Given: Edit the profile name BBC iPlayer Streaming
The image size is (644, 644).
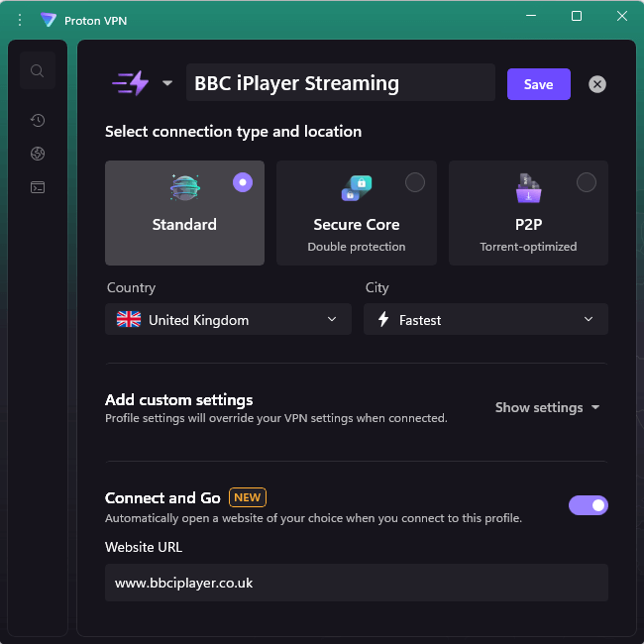Looking at the screenshot, I should pyautogui.click(x=341, y=82).
